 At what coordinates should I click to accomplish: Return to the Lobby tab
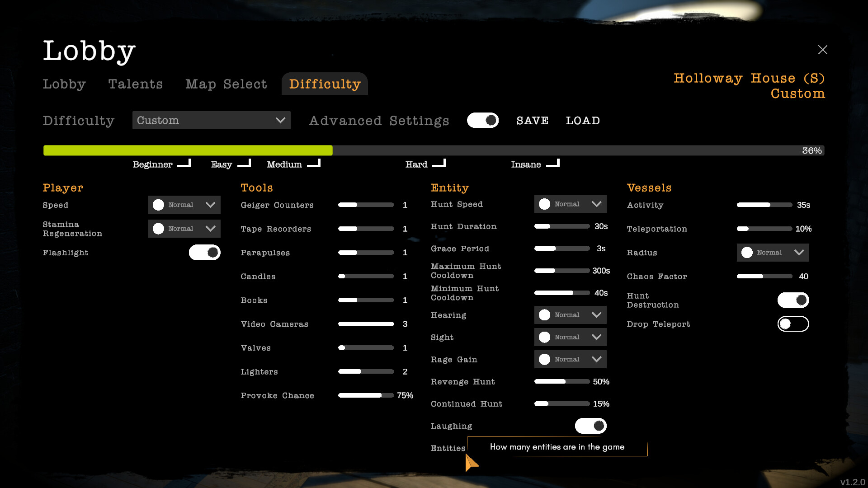coord(64,84)
